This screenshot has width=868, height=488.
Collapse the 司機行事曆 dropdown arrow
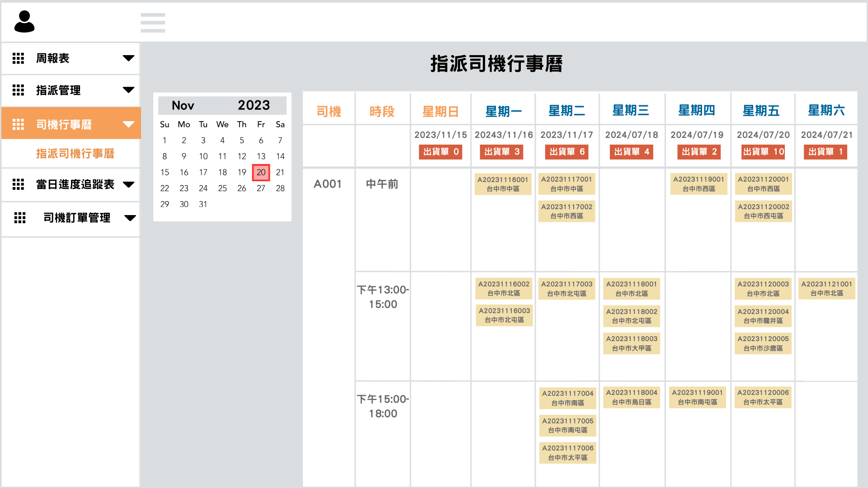click(x=128, y=124)
